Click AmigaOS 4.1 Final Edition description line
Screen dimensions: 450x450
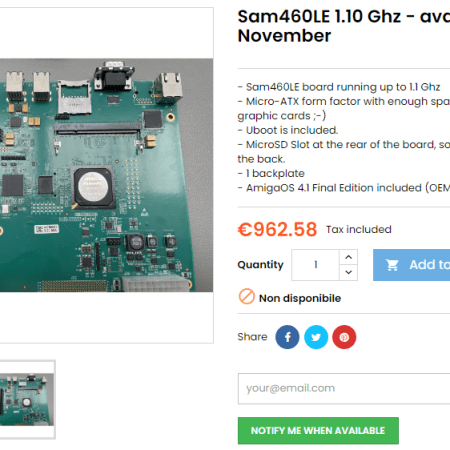(344, 188)
